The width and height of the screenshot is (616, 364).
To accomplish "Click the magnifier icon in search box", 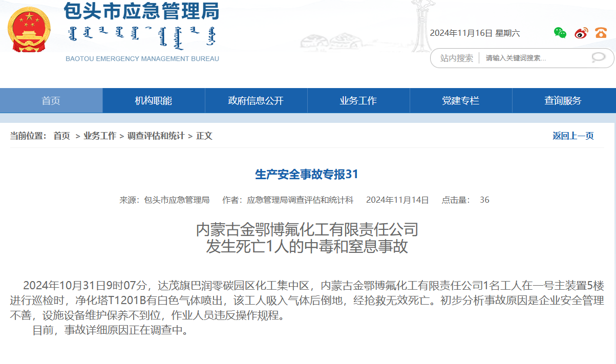I will (598, 58).
